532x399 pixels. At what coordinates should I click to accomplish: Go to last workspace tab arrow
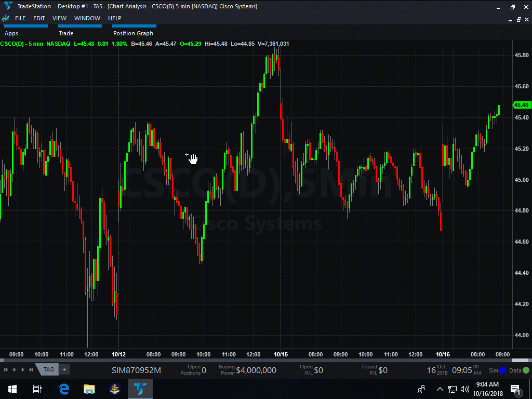coord(31,370)
